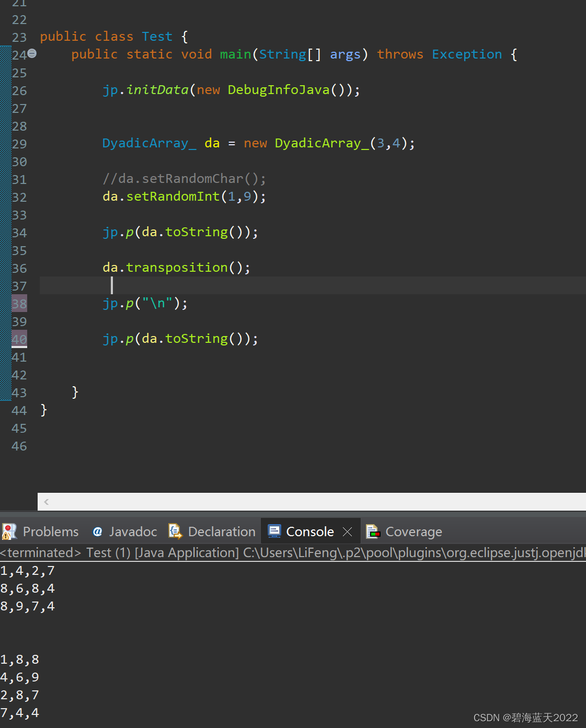Click String[] parameter type in main
The height and width of the screenshot is (728, 586).
[290, 54]
